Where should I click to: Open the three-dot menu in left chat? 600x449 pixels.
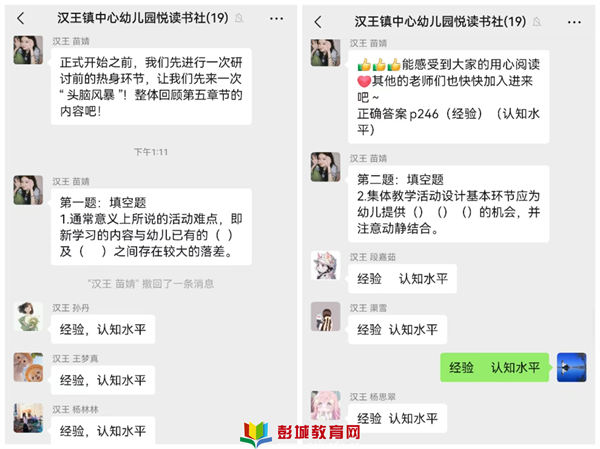276,18
